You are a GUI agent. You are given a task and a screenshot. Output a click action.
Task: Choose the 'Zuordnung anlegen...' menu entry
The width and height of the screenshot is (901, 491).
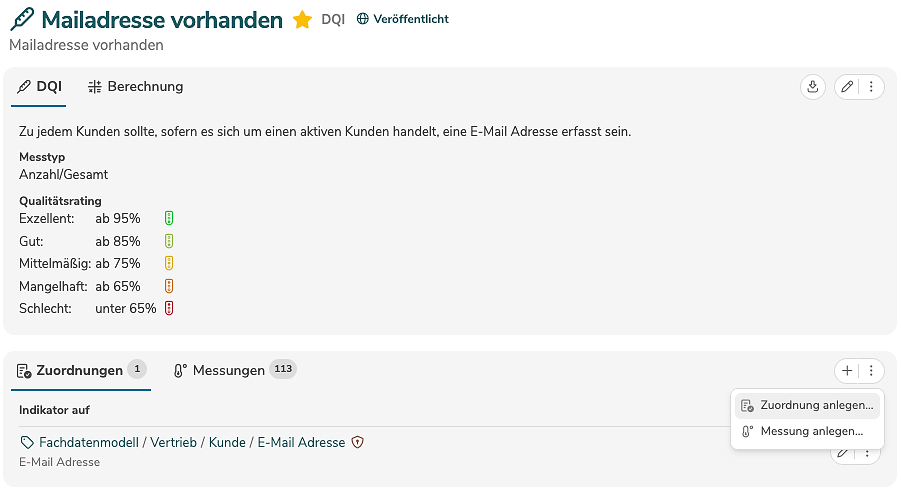(x=816, y=406)
